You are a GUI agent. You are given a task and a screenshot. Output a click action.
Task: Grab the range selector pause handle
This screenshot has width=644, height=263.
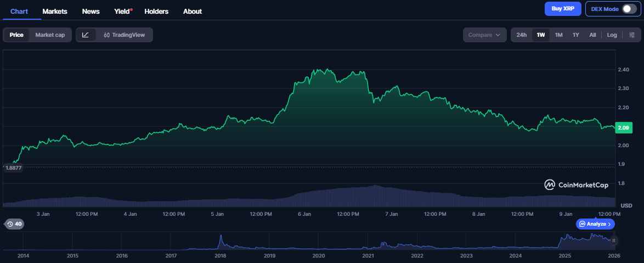[614, 240]
